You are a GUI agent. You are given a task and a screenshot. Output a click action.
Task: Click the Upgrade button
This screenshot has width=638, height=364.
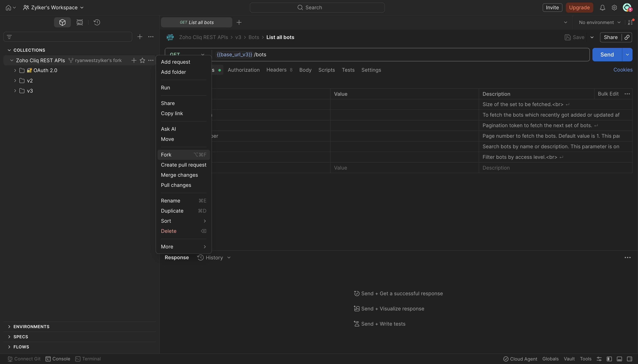click(579, 8)
